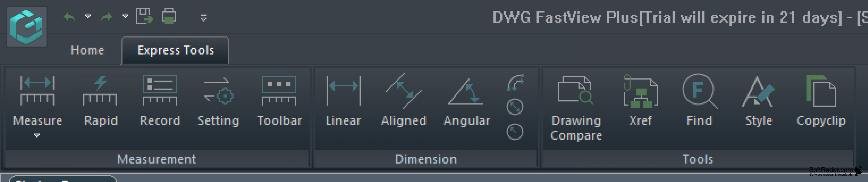Open the Record measurement tool
Viewport: 868px width, 182px height.
tap(160, 90)
